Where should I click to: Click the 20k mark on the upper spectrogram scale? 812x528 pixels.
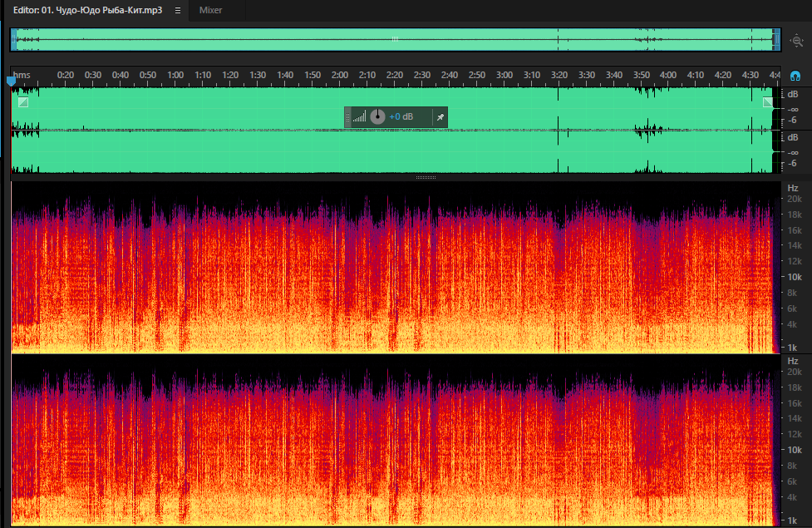coord(795,199)
